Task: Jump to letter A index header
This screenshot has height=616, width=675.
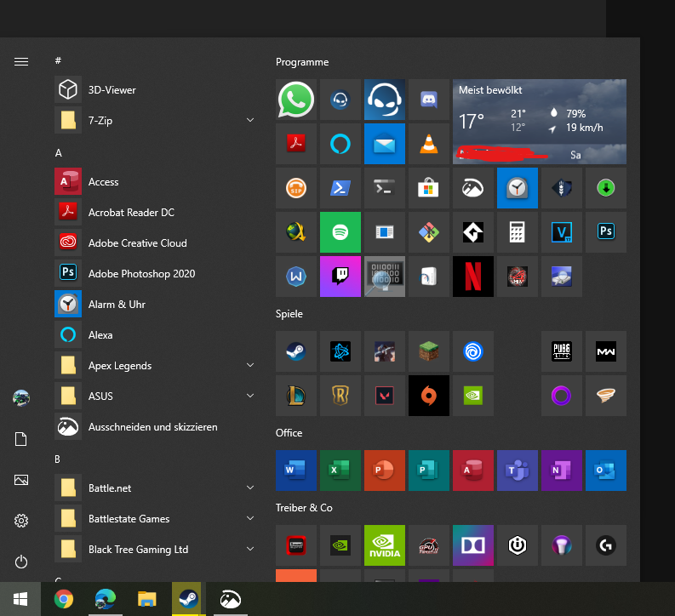Action: click(x=59, y=153)
